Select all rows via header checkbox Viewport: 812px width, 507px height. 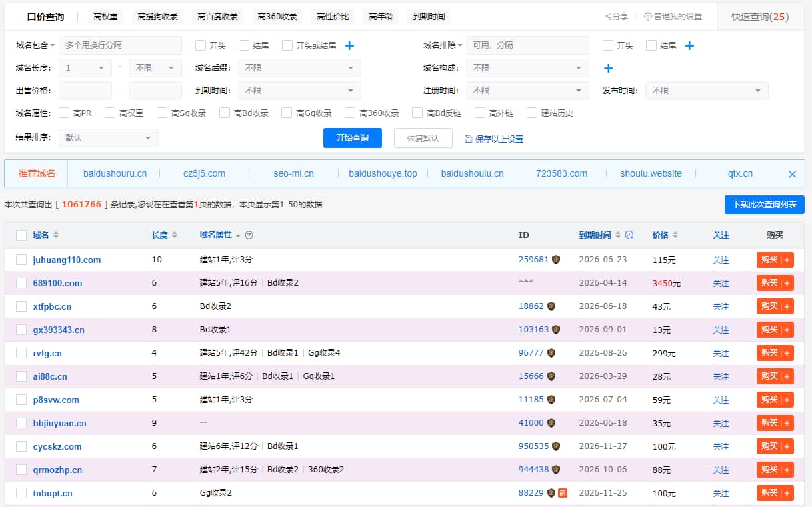point(21,235)
